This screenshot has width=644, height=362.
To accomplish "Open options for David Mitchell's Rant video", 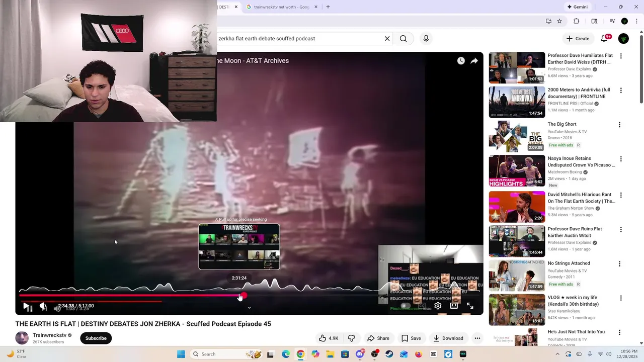I will click(621, 195).
